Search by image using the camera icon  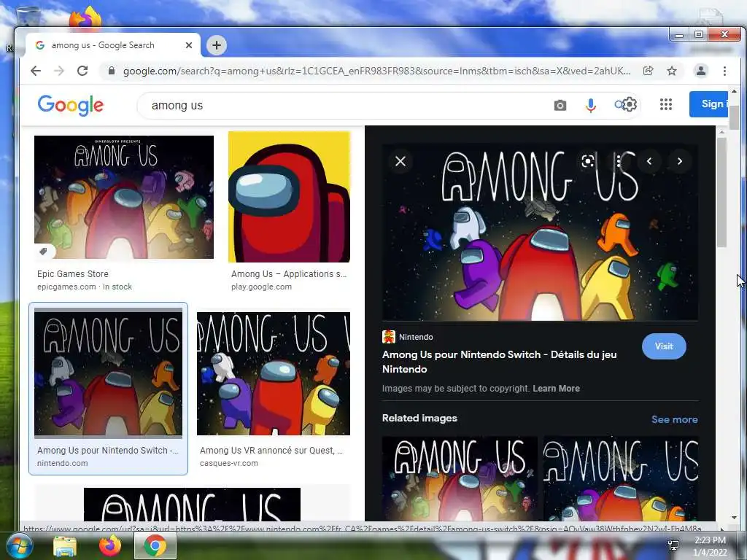pyautogui.click(x=560, y=105)
